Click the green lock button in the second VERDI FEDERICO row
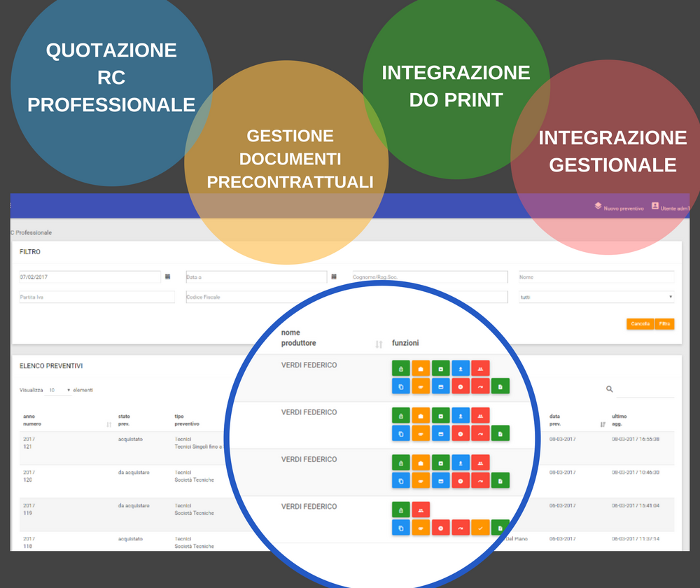700x588 pixels. coord(401,416)
